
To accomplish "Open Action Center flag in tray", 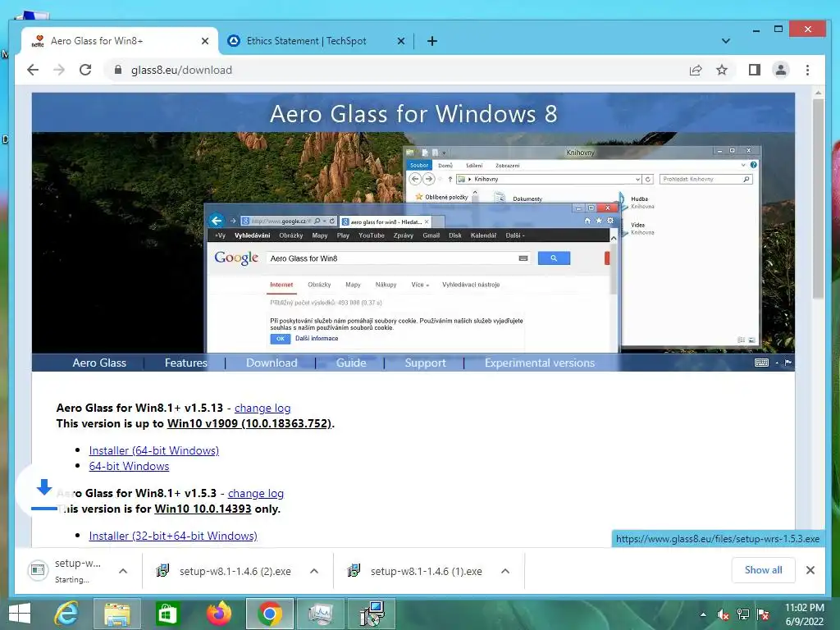I will pos(763,614).
